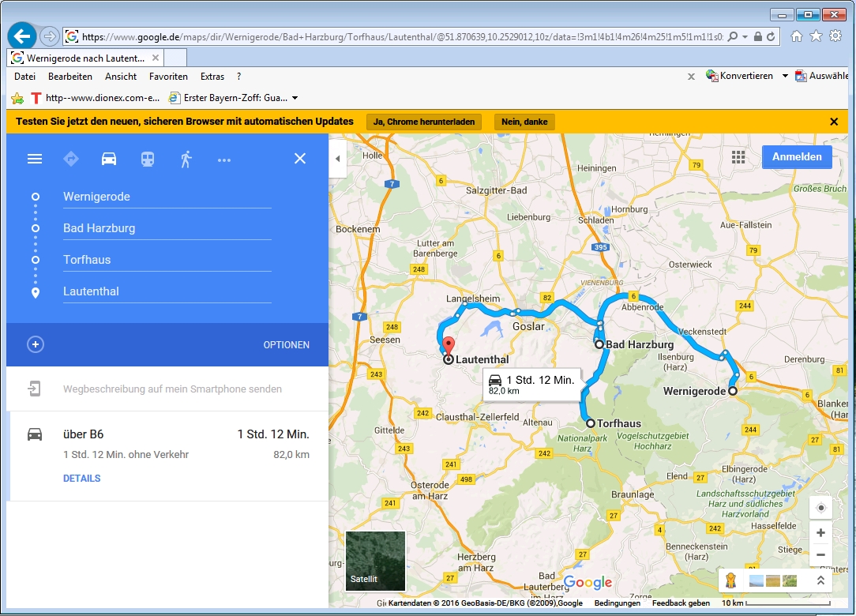Select the über B6 route
The height and width of the screenshot is (616, 856).
(x=169, y=456)
